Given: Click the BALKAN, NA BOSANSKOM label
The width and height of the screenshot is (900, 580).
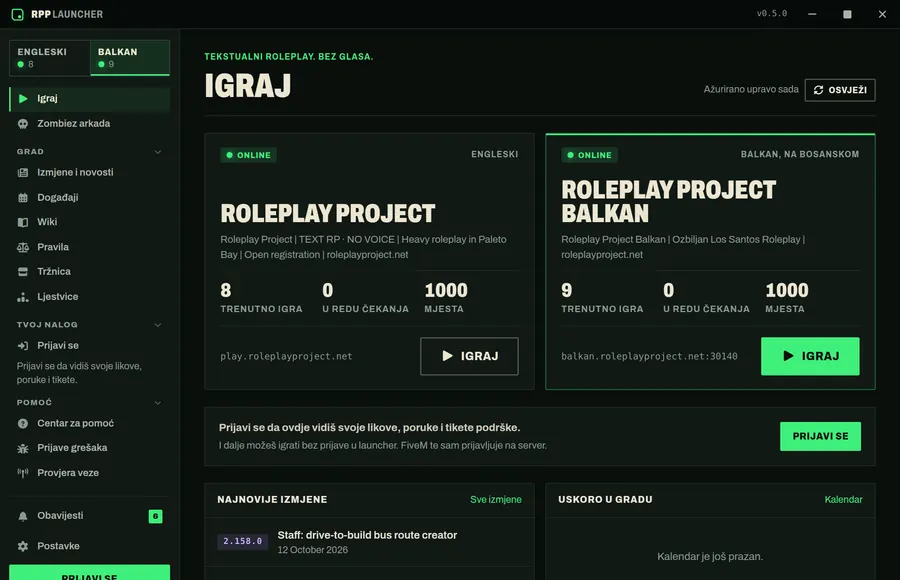Looking at the screenshot, I should 800,154.
